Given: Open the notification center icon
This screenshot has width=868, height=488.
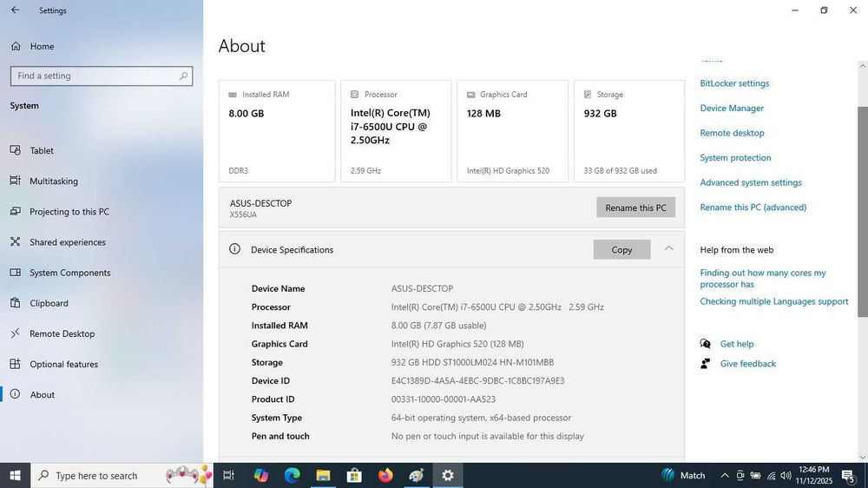Looking at the screenshot, I should point(849,475).
